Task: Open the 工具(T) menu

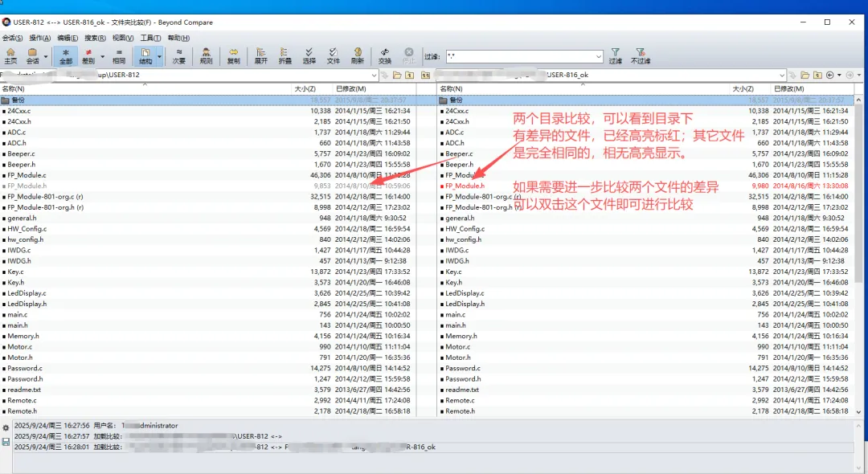Action: coord(150,39)
